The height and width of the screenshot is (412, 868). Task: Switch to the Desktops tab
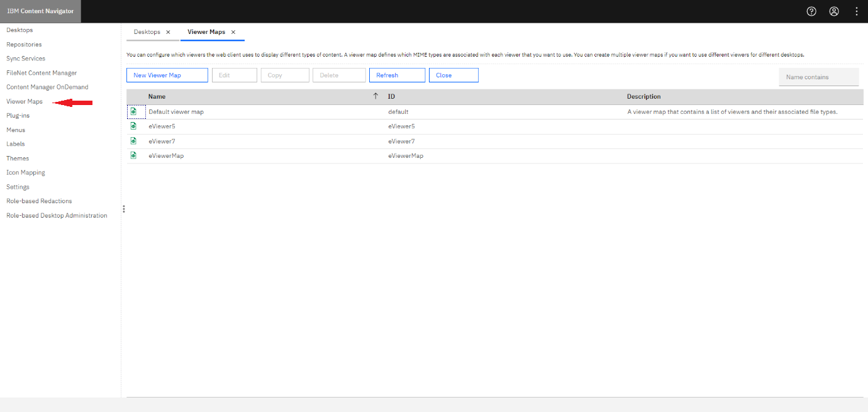pos(148,32)
